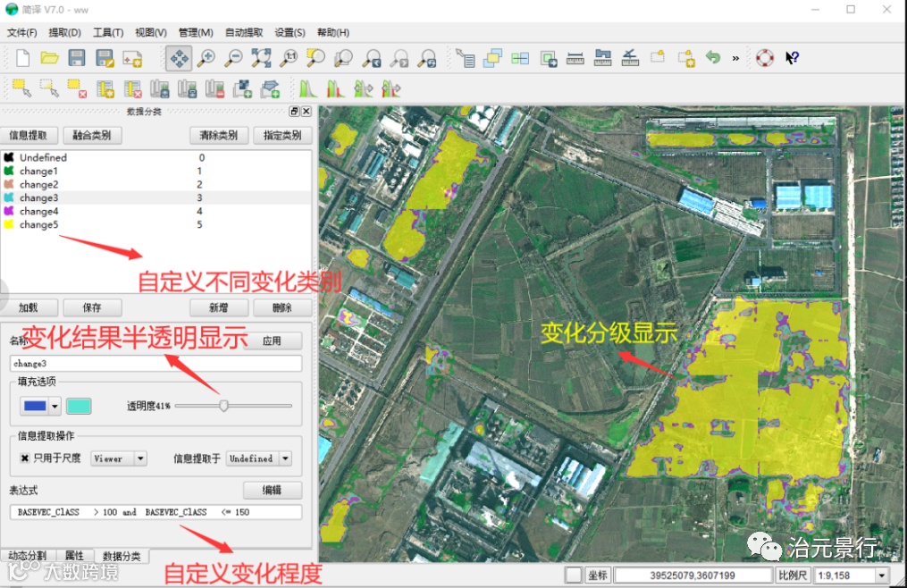The image size is (907, 588).
Task: Show more toolbar items with » chevron
Action: [735, 58]
